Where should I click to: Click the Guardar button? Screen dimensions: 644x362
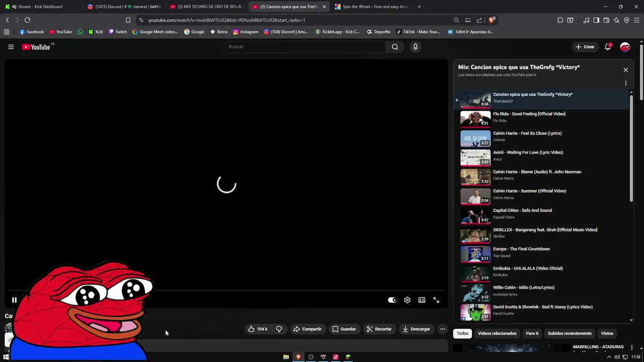[x=344, y=329]
